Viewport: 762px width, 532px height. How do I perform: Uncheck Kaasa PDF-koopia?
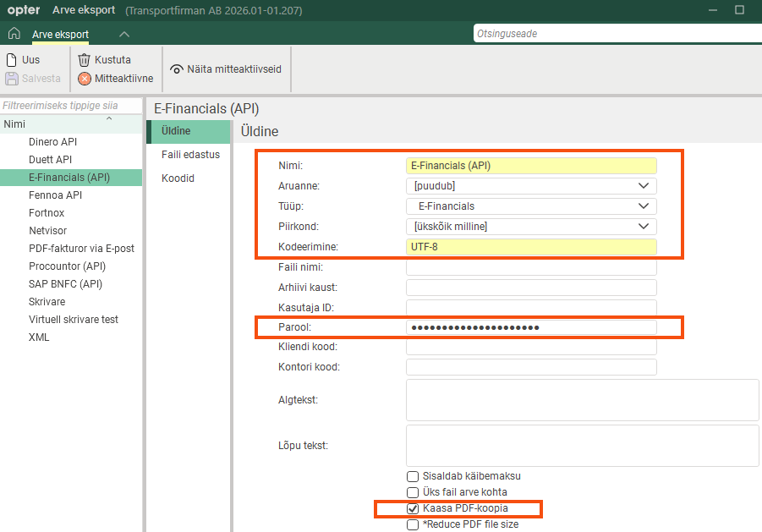(x=413, y=508)
